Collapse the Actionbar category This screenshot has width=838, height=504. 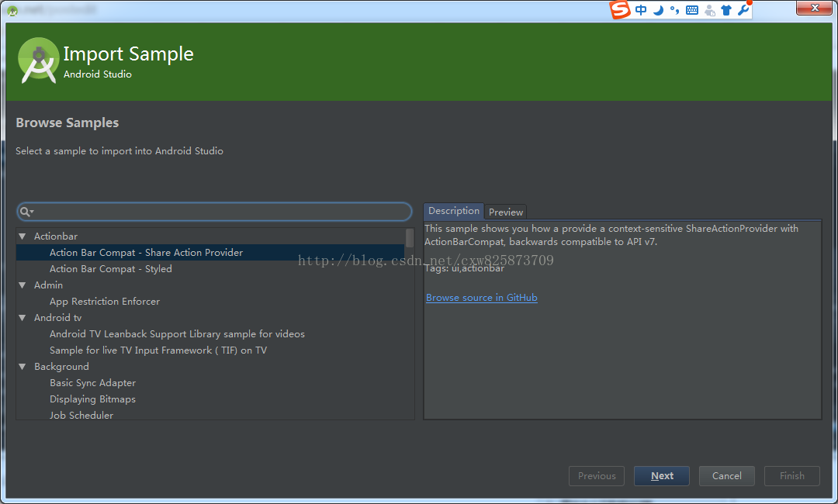(23, 236)
